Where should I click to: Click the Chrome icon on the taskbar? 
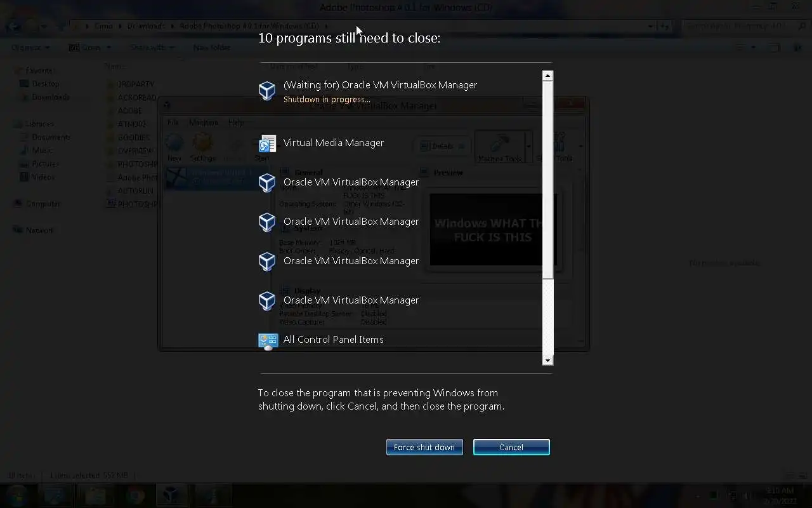(x=134, y=495)
